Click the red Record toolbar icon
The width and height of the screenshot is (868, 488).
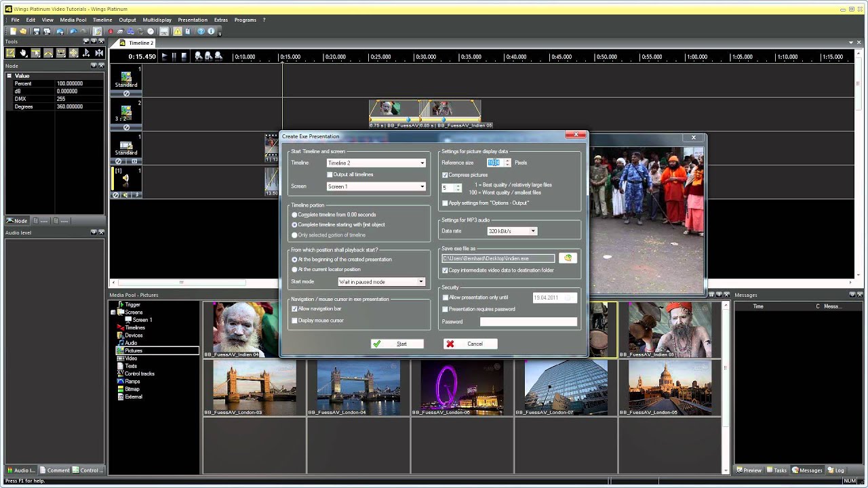(x=111, y=31)
